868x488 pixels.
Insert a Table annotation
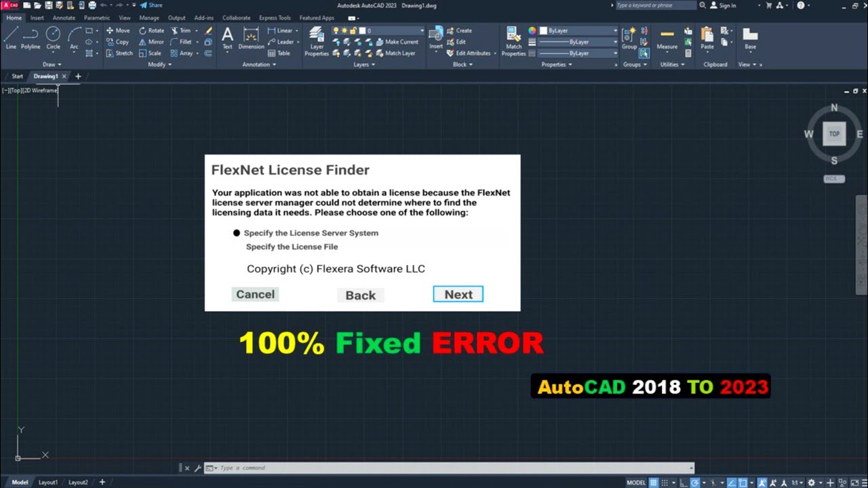[279, 53]
